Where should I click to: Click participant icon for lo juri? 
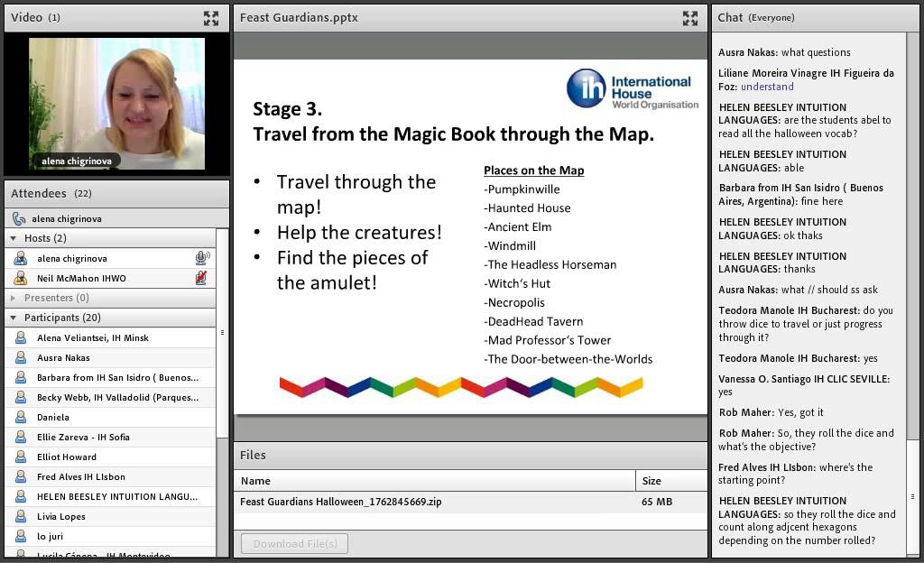click(x=21, y=537)
